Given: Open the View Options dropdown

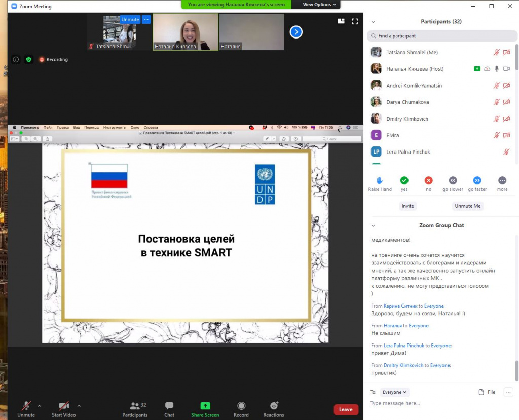Looking at the screenshot, I should click(x=319, y=5).
